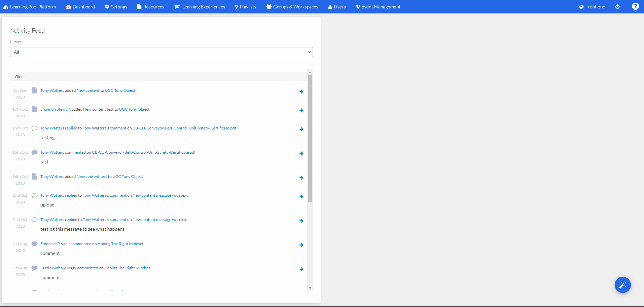This screenshot has width=644, height=307.
Task: Click the help question mark icon
Action: (x=635, y=6)
